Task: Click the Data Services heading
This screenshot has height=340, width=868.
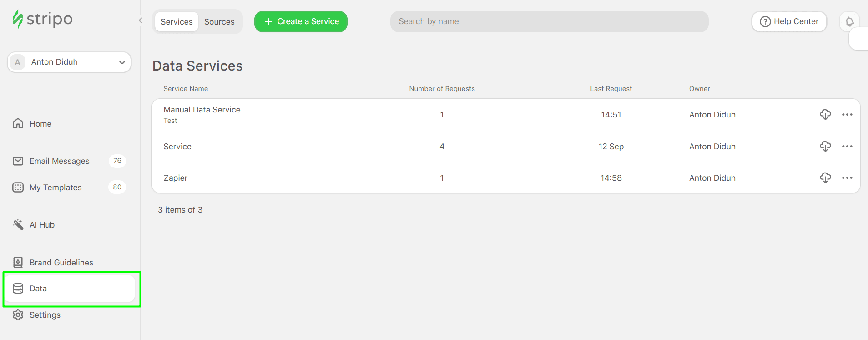Action: coord(197,66)
